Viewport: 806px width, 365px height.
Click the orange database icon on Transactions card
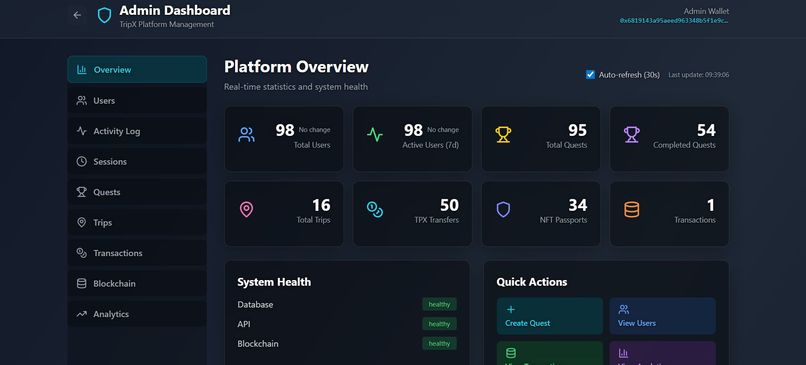coord(632,209)
